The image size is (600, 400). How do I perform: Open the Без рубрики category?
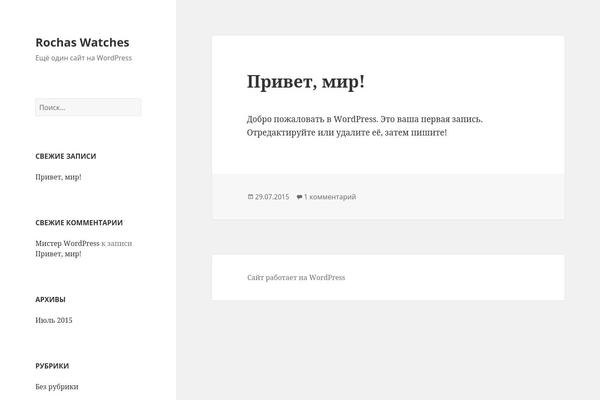coord(57,387)
